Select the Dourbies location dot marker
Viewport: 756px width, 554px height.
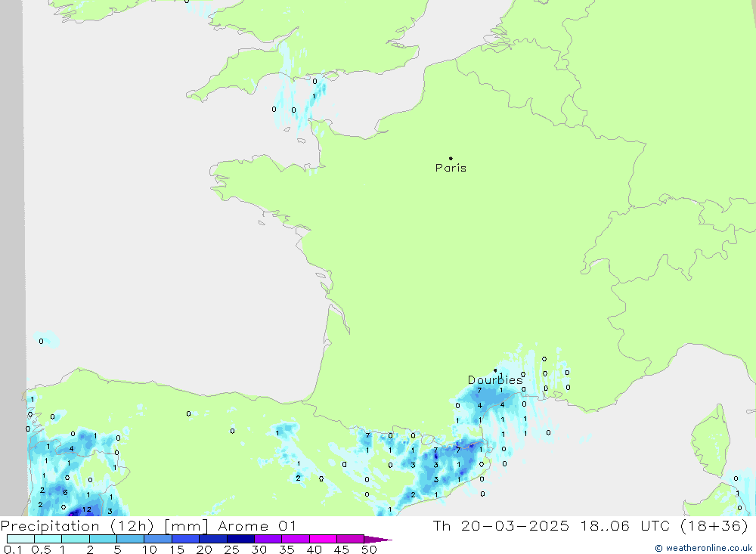coord(495,370)
